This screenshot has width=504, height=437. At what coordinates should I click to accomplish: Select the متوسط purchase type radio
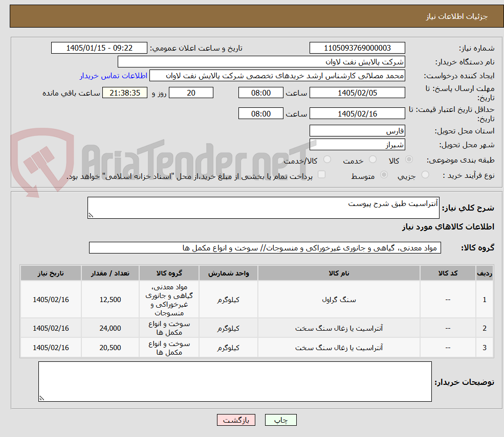point(384,175)
